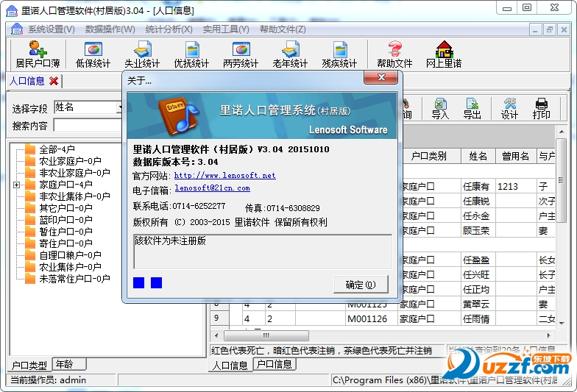The width and height of the screenshot is (577, 392).
Task: Open 两劳统计 statistics icon
Action: (241, 54)
